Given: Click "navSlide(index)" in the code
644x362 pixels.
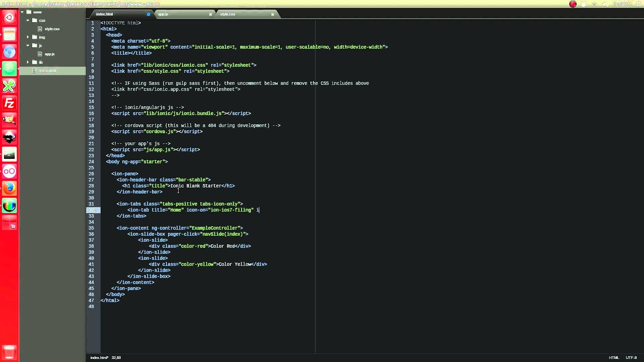Looking at the screenshot, I should [x=222, y=234].
